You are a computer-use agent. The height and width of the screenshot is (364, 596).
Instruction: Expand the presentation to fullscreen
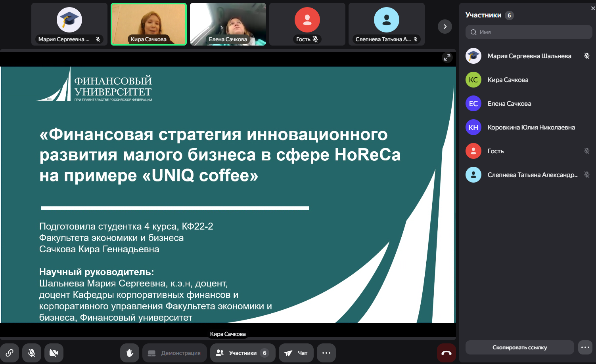click(x=447, y=57)
